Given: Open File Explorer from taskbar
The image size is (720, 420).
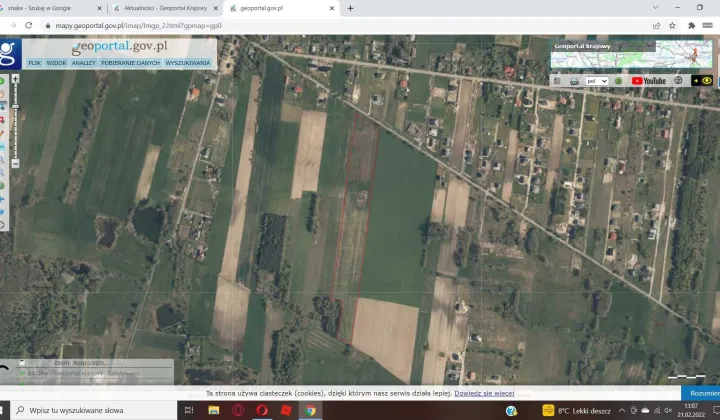Looking at the screenshot, I should click(x=214, y=410).
